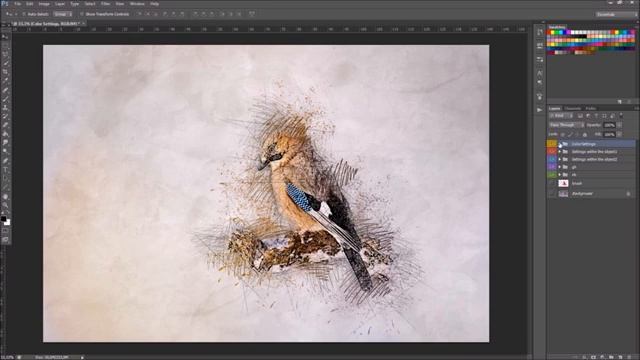Click Align left edges in the options bar
The image size is (640, 360).
point(165,14)
